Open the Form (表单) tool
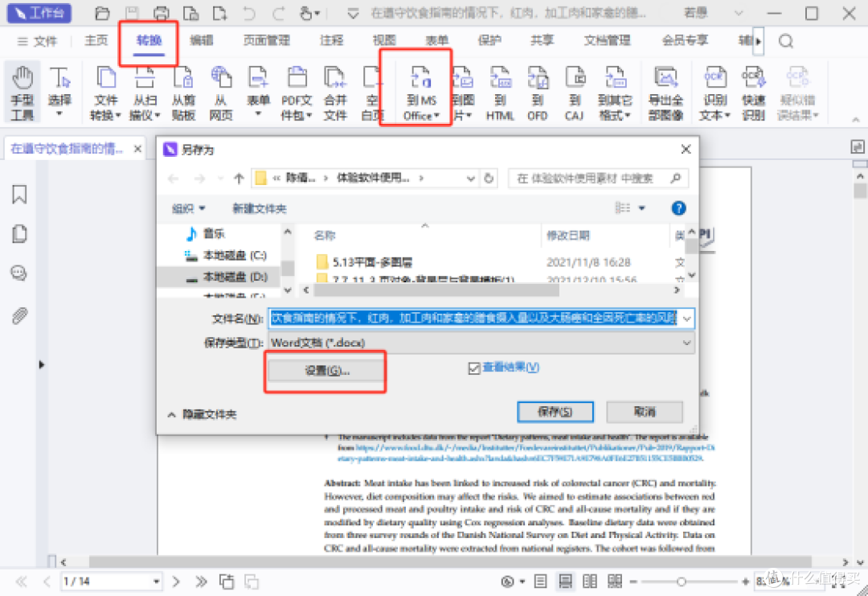 pos(258,92)
